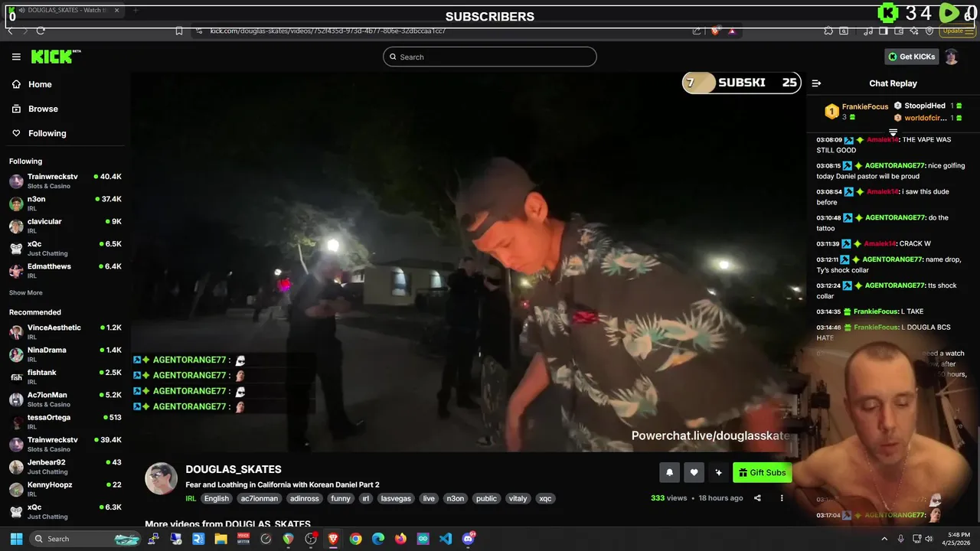Share this video via share icon
Screen dimensions: 980x551
click(757, 498)
